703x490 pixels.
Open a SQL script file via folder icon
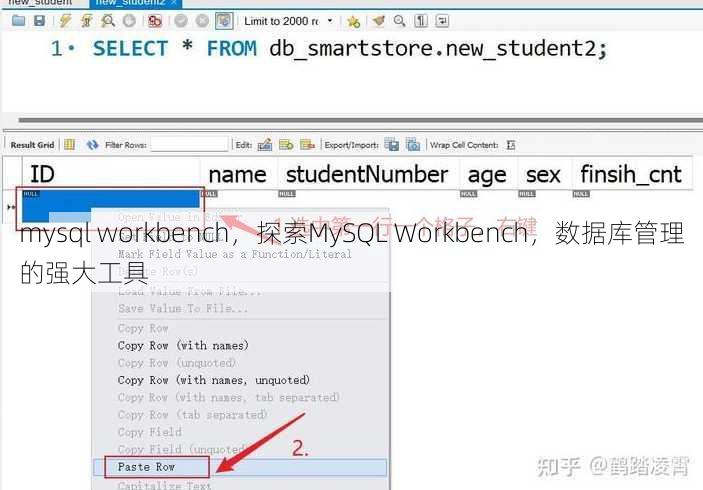tap(18, 21)
